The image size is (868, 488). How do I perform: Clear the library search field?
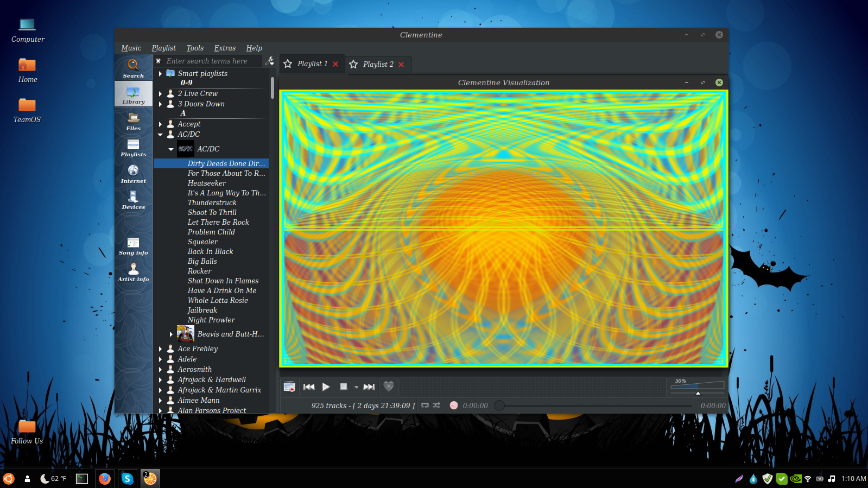coord(159,61)
